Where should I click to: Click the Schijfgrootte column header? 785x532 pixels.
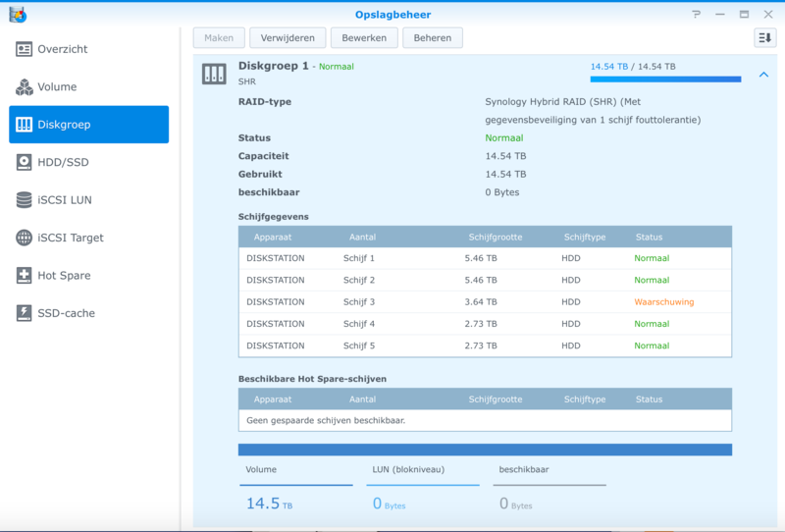(x=495, y=237)
